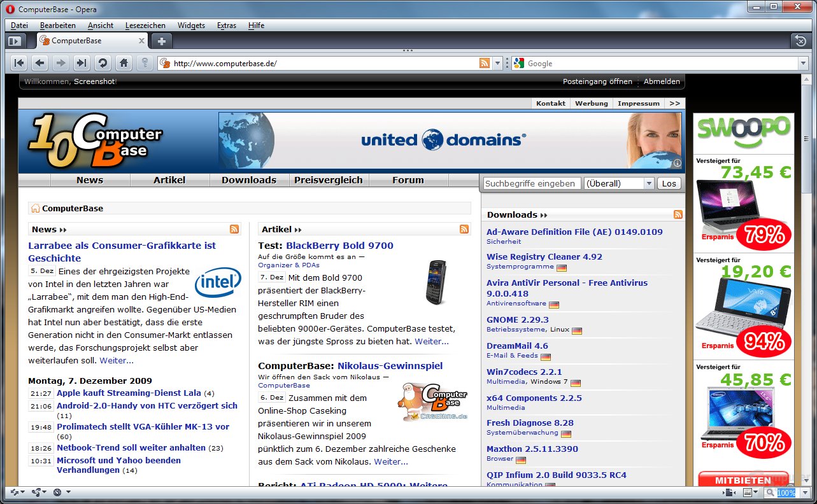Viewport: 817px width, 504px height.
Task: Go forward one page
Action: click(x=60, y=63)
